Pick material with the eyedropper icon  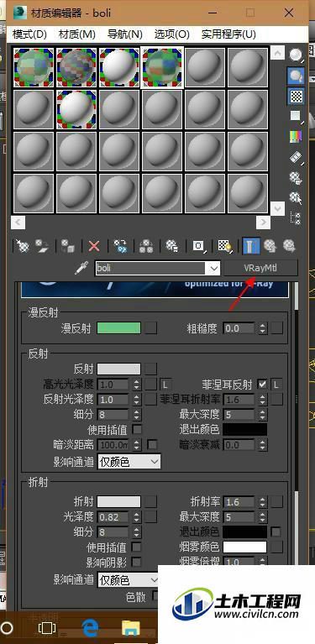tap(81, 269)
